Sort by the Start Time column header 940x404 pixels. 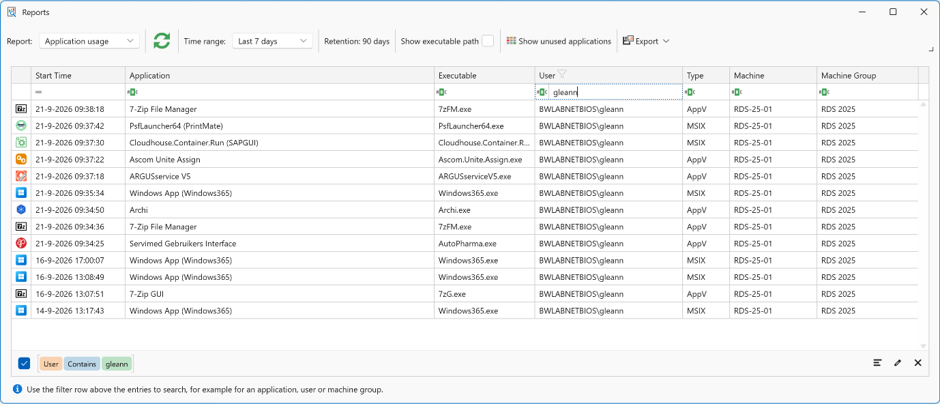[x=78, y=76]
